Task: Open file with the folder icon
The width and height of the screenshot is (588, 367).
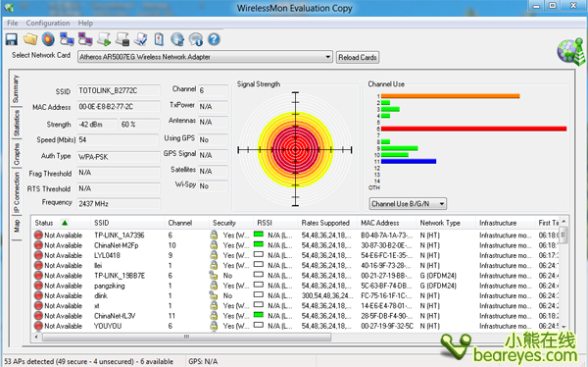Action: point(29,39)
